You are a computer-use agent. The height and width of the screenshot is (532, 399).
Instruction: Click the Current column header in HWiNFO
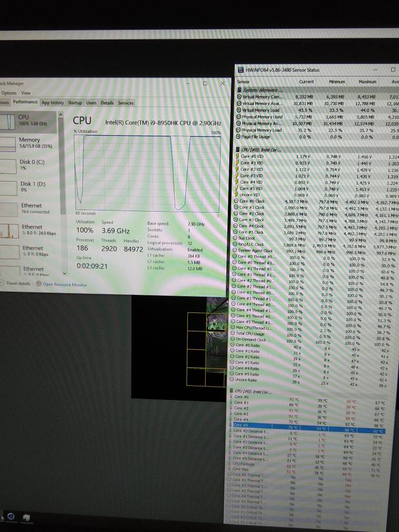point(306,82)
